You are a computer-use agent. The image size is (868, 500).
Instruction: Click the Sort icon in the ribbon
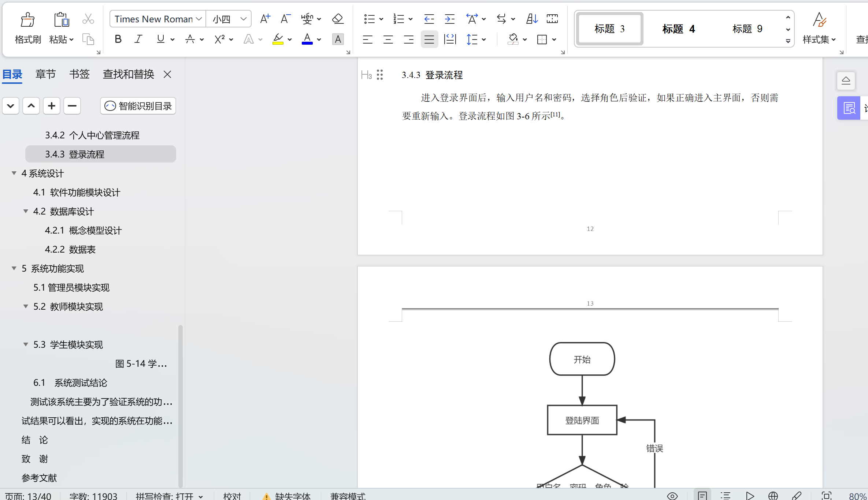(531, 19)
